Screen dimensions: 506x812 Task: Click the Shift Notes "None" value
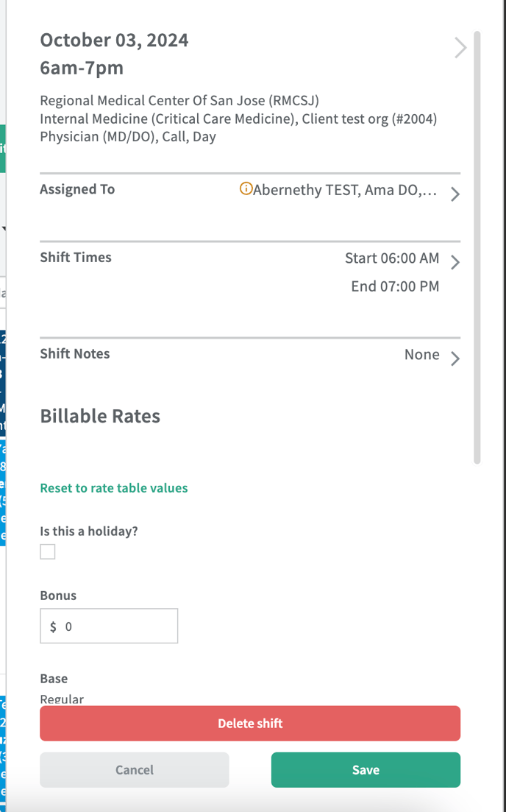[421, 355]
